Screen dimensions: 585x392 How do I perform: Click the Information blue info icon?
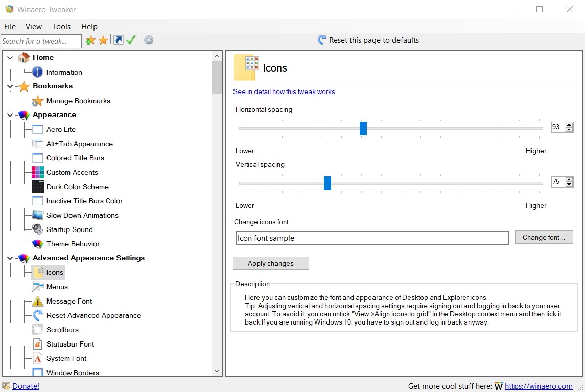click(37, 72)
